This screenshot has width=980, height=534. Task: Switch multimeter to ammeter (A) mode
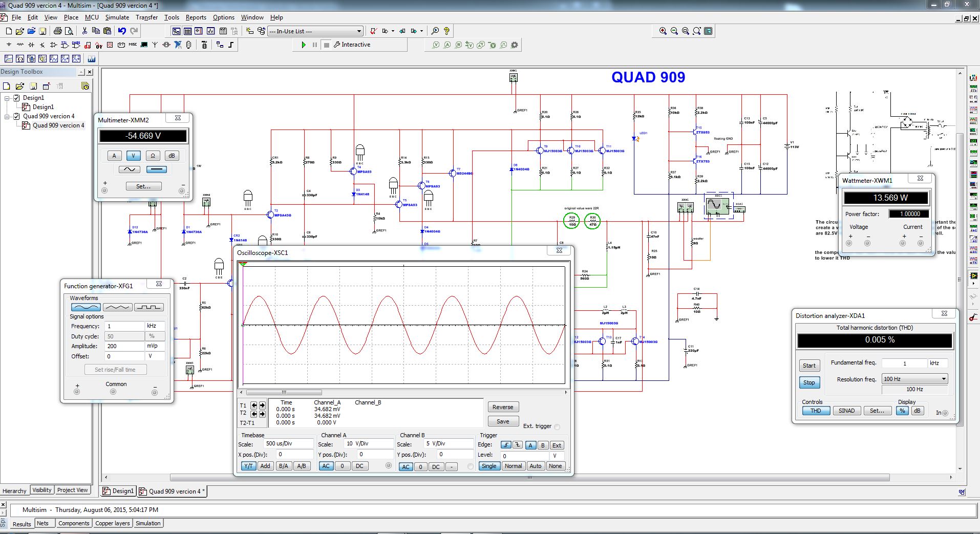tap(114, 156)
